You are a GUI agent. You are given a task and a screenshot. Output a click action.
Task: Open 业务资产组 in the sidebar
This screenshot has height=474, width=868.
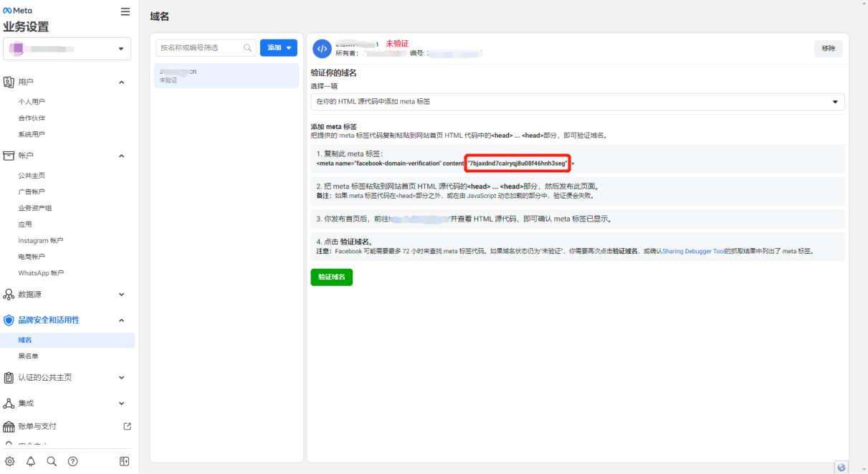click(35, 208)
